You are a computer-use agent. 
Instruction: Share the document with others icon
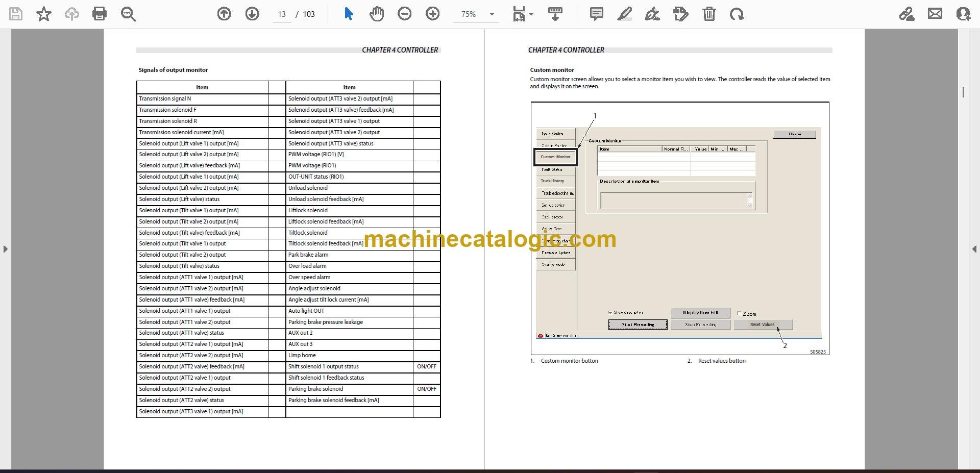click(963, 14)
